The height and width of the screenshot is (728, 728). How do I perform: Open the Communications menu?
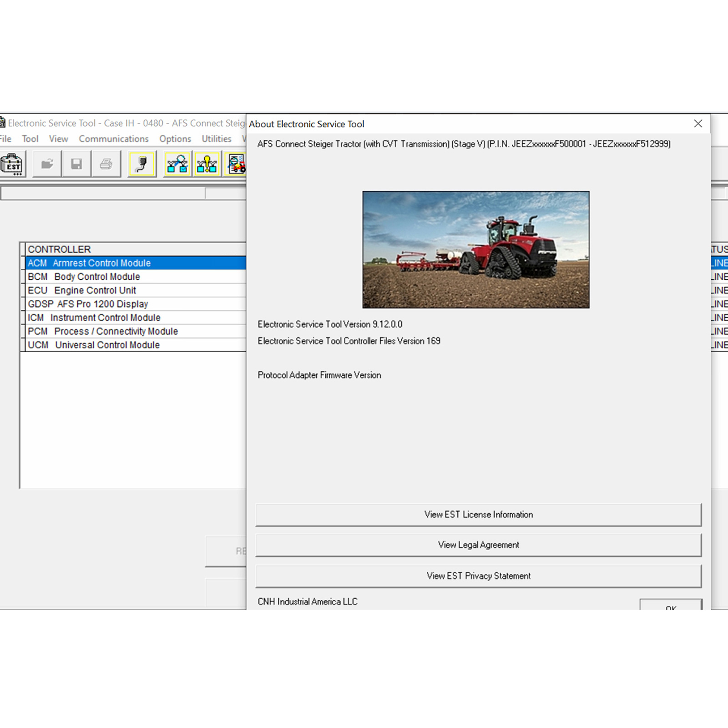click(114, 139)
